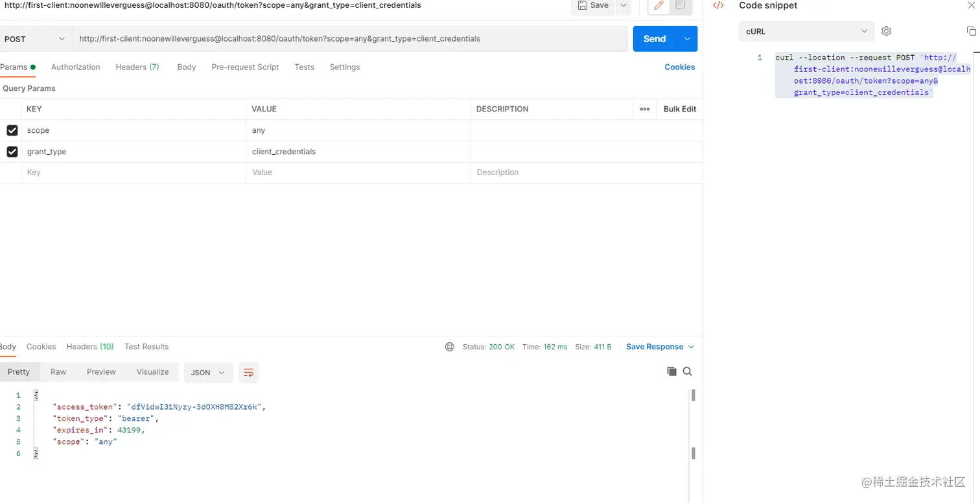Click Bulk Edit
Viewport: 980px width, 503px height.
tap(680, 109)
